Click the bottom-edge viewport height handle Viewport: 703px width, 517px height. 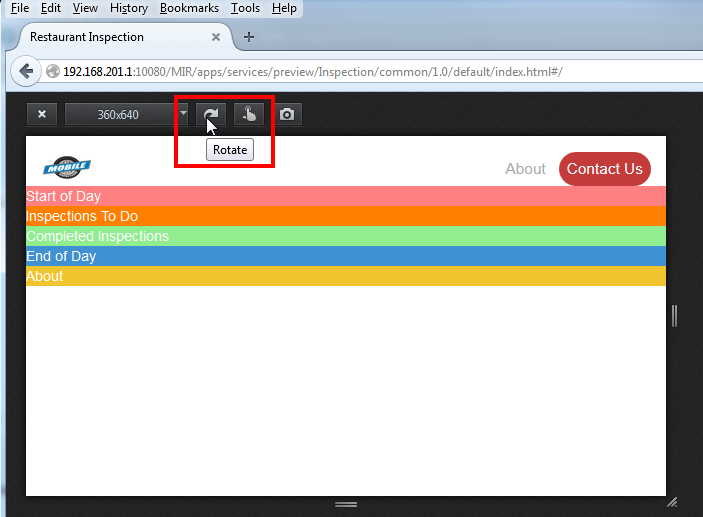point(346,504)
